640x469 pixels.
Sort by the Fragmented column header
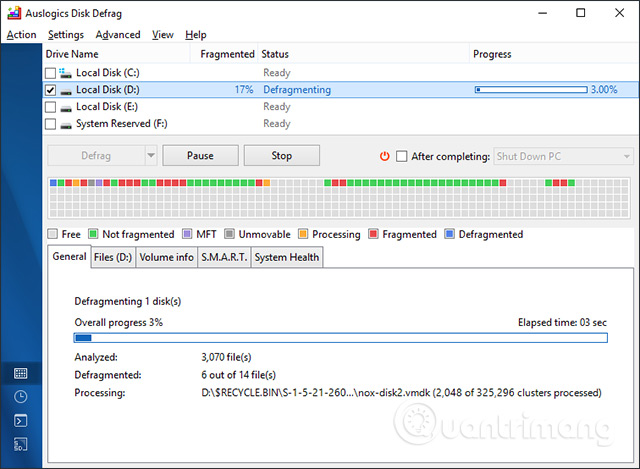224,54
